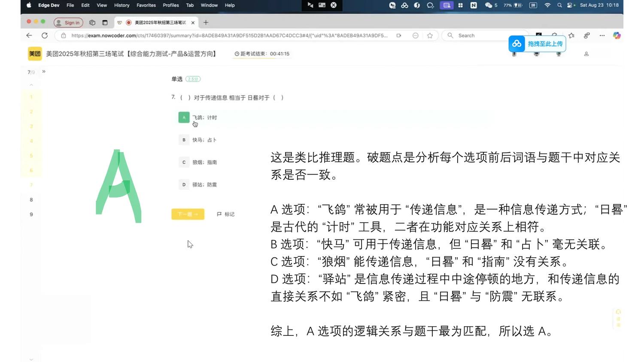Click the 美团 logo
The height and width of the screenshot is (362, 644).
point(35,54)
